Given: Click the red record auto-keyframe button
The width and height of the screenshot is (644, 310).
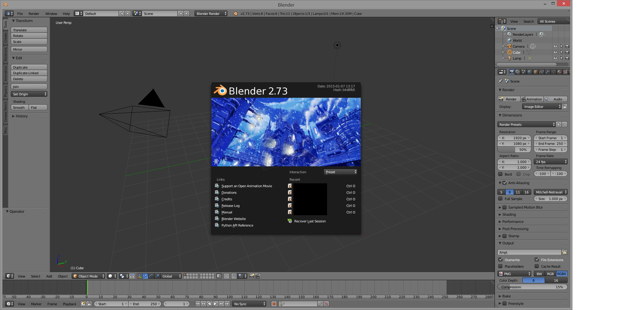Looking at the screenshot, I should pos(274,304).
